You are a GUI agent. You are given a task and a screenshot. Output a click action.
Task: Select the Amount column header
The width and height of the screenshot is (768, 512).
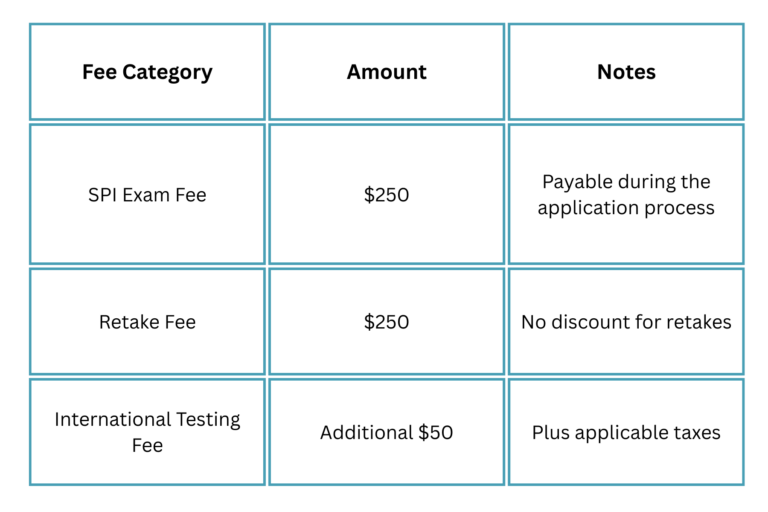386,72
